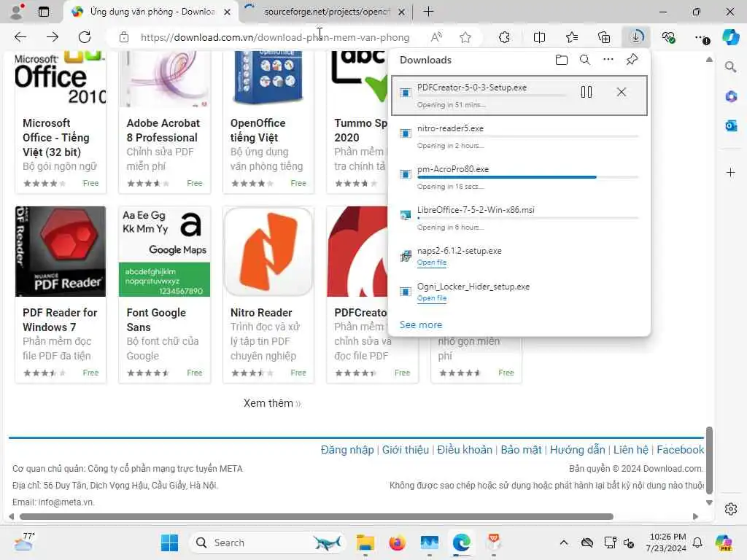Open Settings and more menu
Screen dimensions: 747x560
[701, 37]
